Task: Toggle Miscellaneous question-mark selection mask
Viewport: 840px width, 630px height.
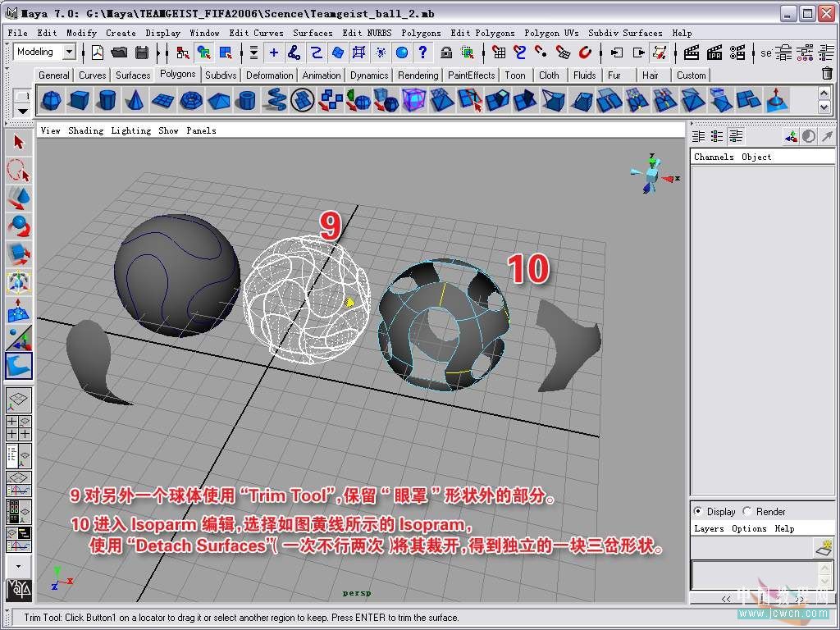Action: 423,52
